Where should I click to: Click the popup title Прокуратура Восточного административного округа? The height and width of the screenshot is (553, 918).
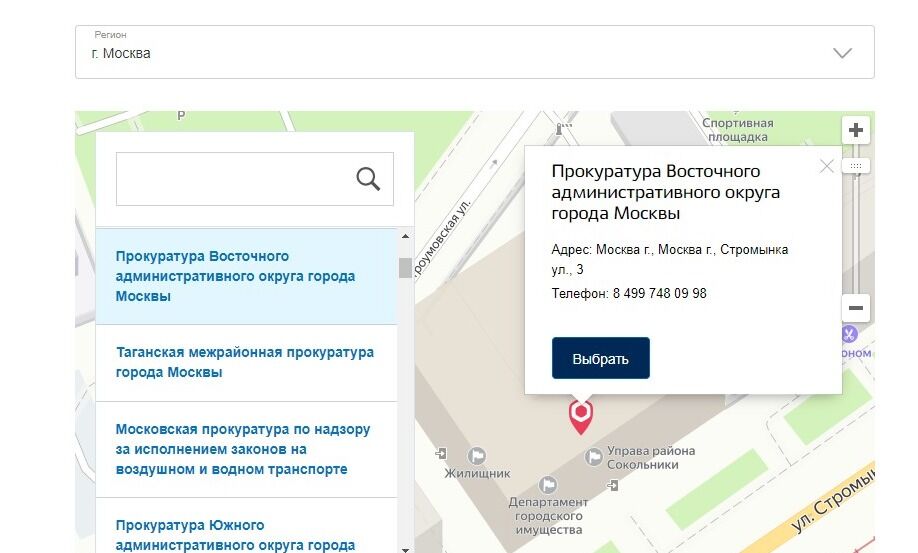(x=666, y=192)
